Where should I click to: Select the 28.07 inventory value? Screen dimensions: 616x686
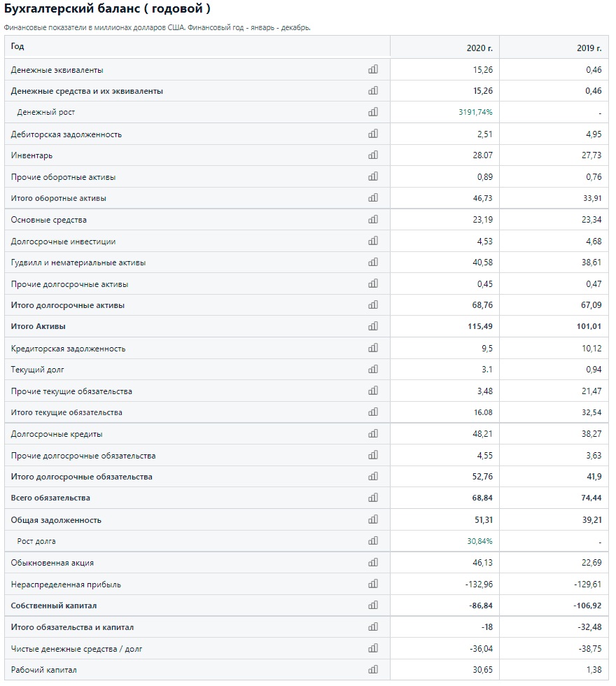coord(482,155)
